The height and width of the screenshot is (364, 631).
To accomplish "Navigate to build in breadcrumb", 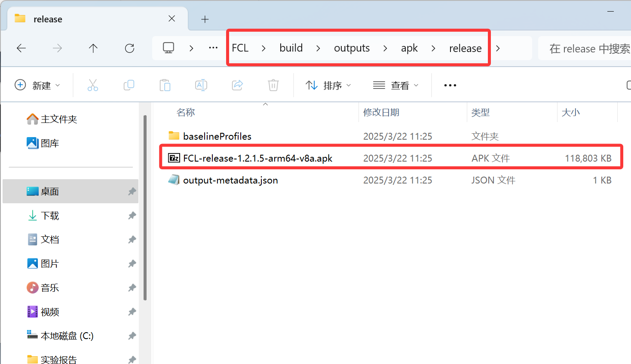I will [291, 48].
